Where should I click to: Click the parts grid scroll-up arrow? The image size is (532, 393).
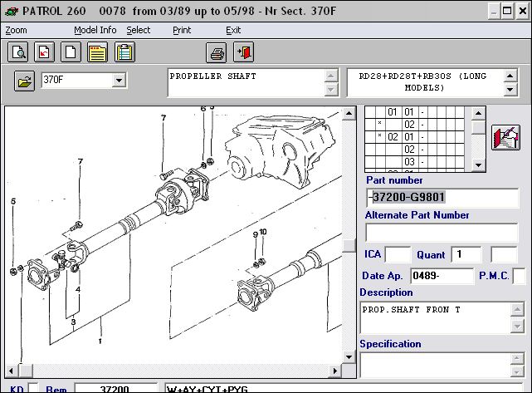[478, 113]
